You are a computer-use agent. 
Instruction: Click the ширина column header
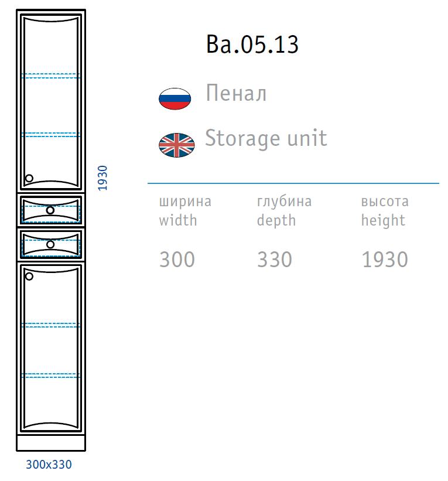[185, 202]
